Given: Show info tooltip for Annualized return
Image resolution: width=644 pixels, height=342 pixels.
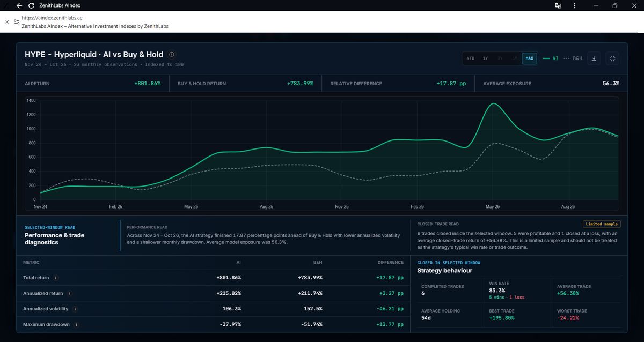Looking at the screenshot, I should pyautogui.click(x=70, y=293).
